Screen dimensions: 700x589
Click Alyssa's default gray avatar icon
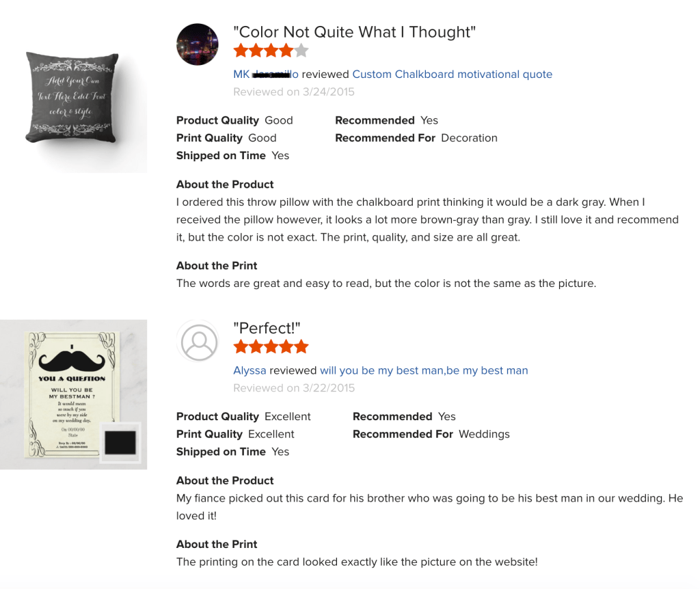point(198,340)
